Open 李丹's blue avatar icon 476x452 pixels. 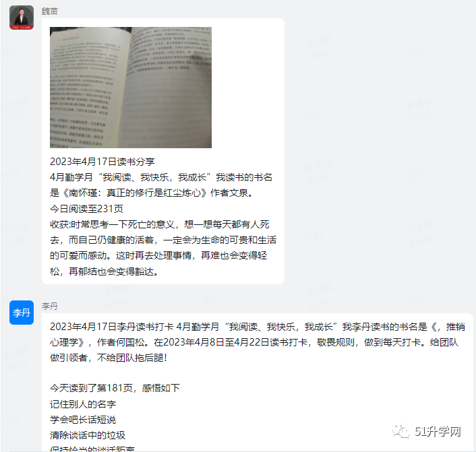[x=22, y=313]
